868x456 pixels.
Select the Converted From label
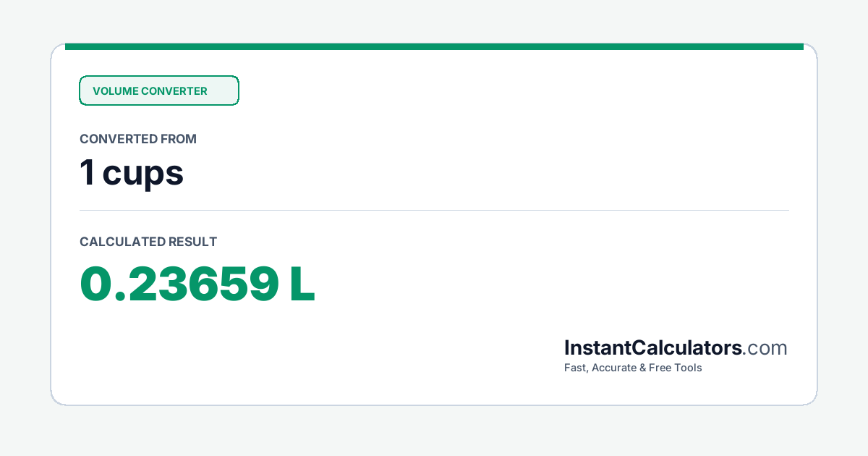pos(138,139)
